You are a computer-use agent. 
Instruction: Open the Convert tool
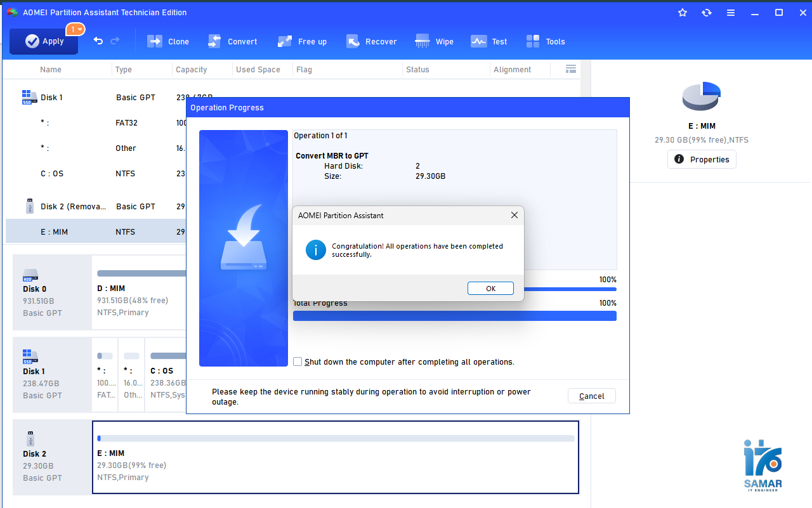(x=214, y=41)
